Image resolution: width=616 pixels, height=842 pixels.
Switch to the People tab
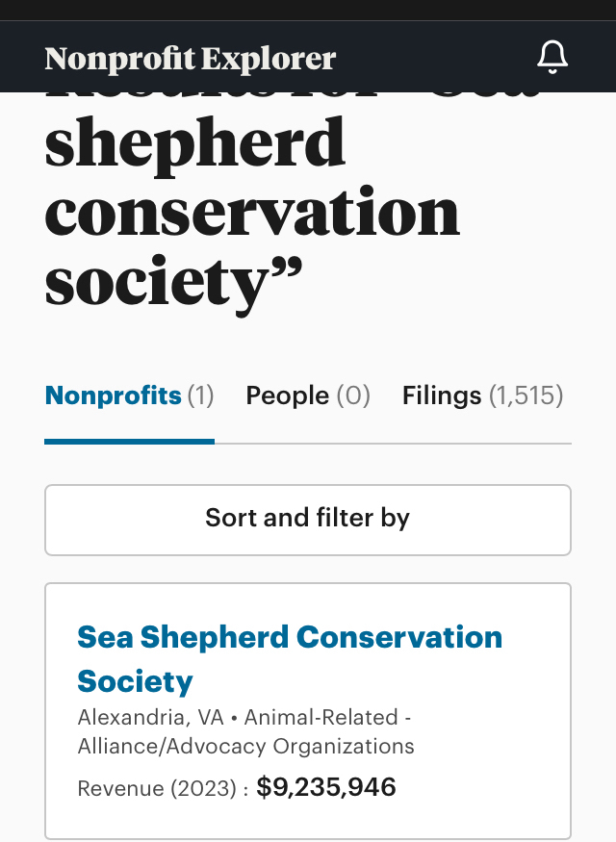tap(288, 395)
